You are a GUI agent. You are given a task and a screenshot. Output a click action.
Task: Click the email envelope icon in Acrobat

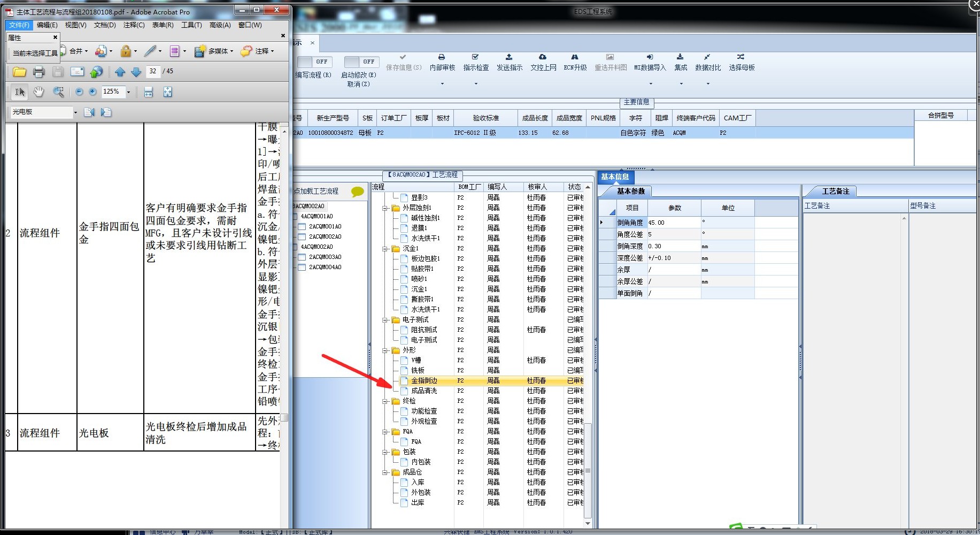78,72
